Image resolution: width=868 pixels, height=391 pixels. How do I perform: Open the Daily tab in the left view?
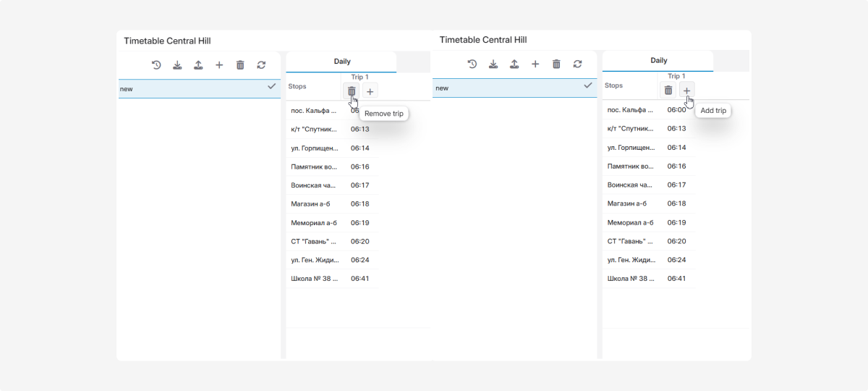pos(341,62)
